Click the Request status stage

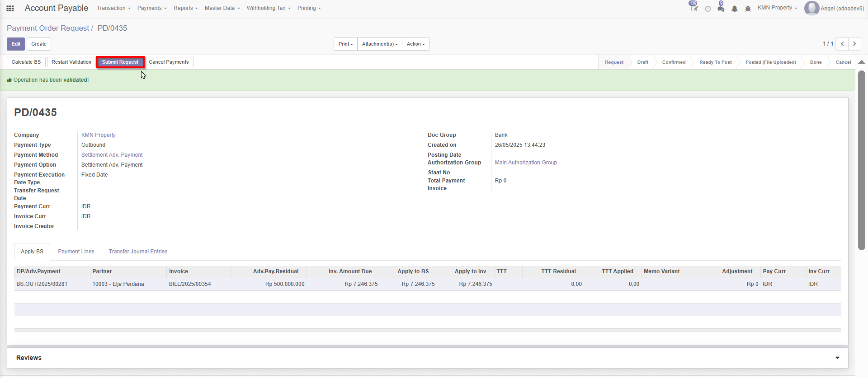[x=614, y=62]
